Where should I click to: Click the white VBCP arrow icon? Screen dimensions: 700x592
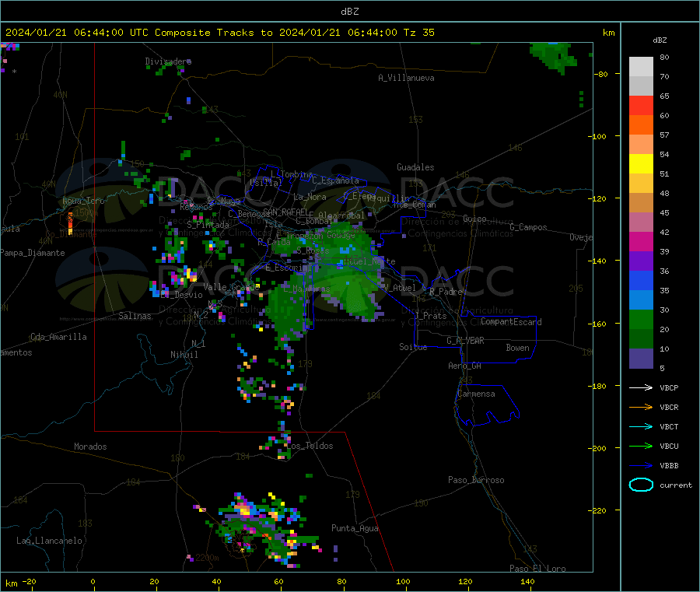click(x=641, y=387)
